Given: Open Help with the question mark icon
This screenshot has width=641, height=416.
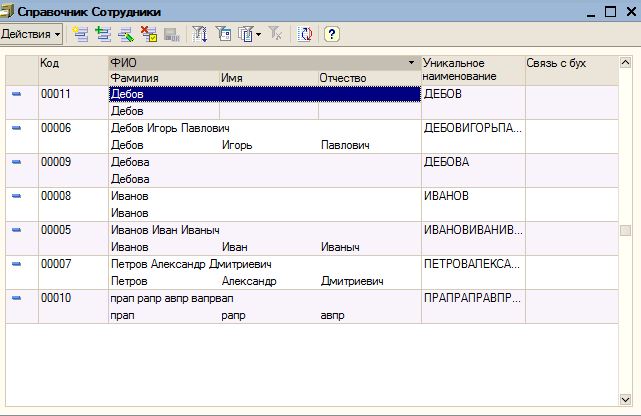Looking at the screenshot, I should coord(332,34).
